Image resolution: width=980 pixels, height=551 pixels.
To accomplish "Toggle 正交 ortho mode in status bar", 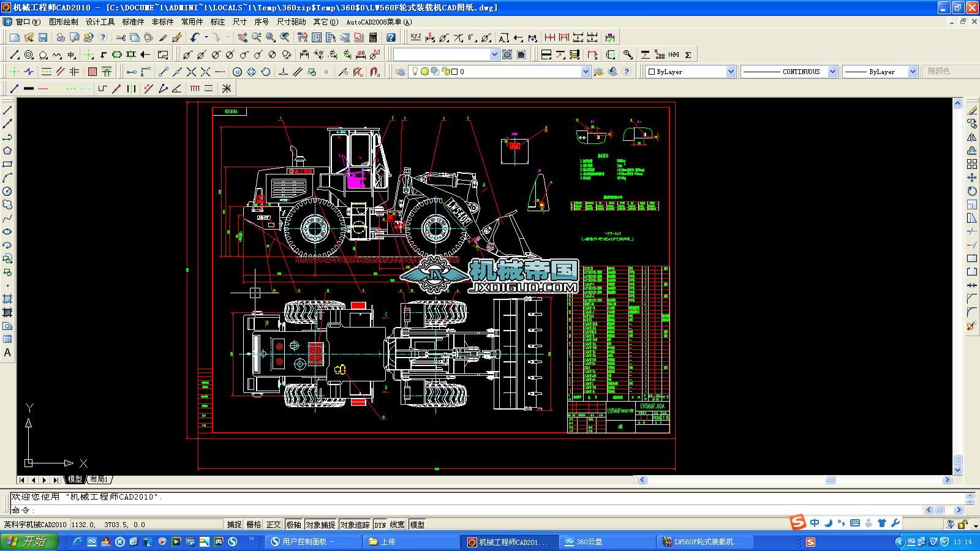I will pyautogui.click(x=273, y=525).
